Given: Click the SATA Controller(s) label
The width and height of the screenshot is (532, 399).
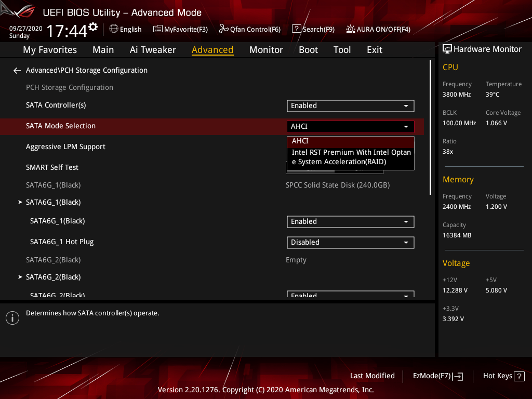Looking at the screenshot, I should point(56,105).
